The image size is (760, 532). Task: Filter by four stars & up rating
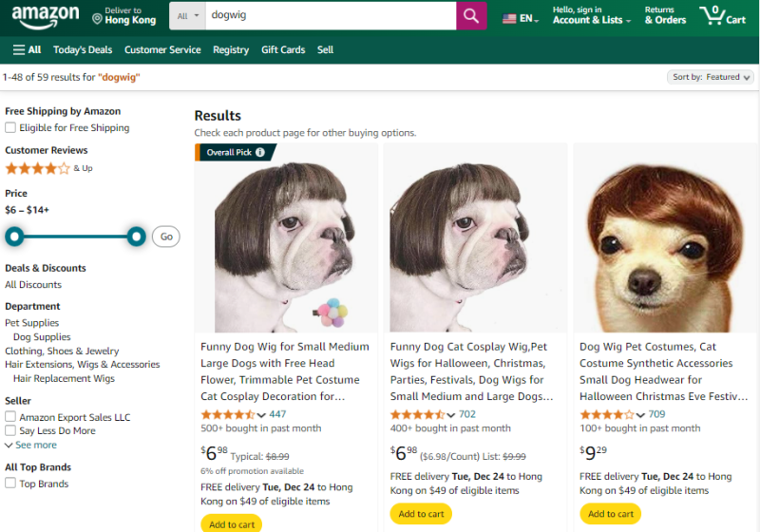pos(38,168)
